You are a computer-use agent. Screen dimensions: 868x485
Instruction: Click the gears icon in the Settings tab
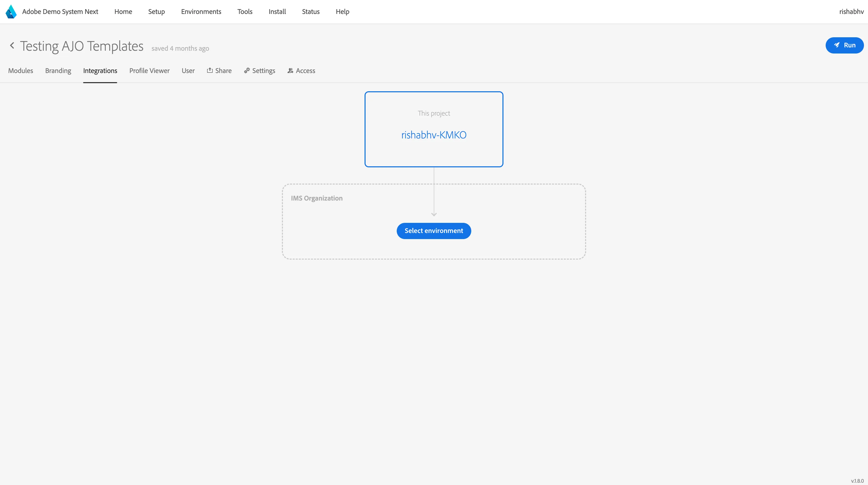[x=247, y=70]
